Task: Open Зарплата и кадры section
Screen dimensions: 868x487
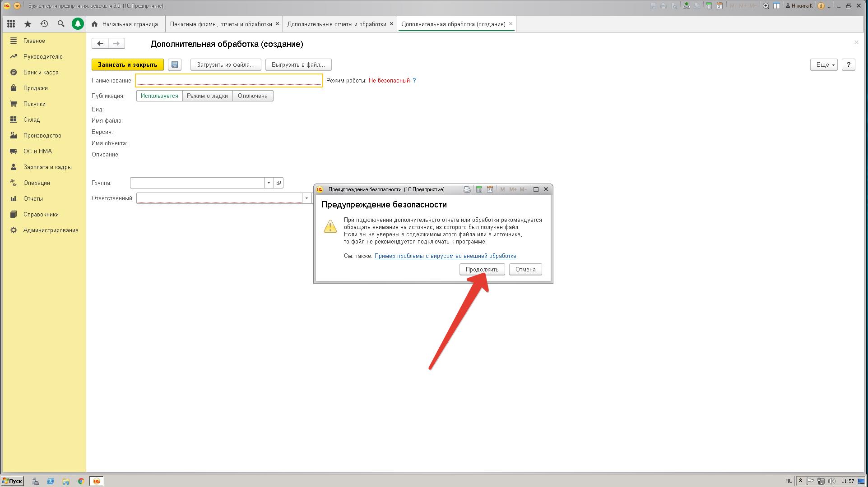Action: tap(43, 167)
